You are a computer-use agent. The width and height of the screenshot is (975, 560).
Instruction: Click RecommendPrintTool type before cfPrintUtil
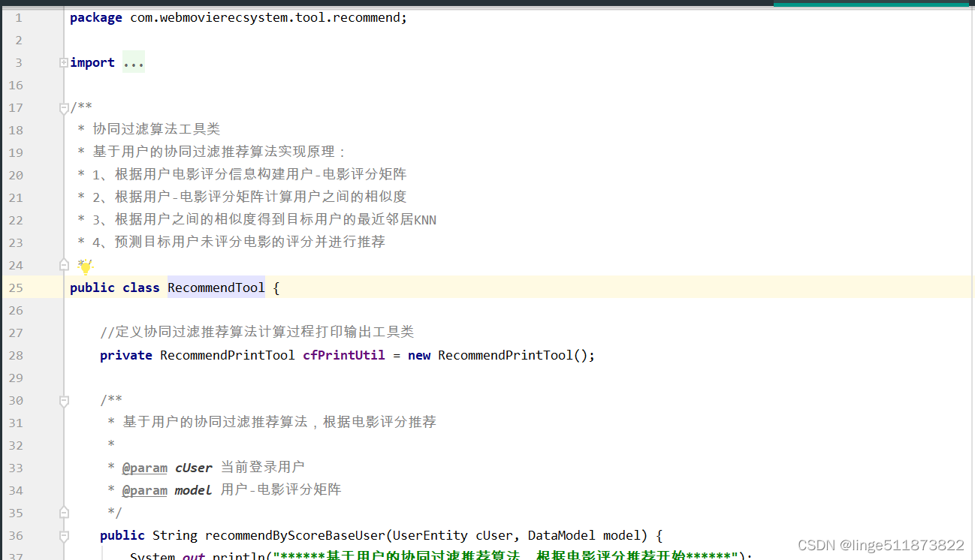pos(228,355)
